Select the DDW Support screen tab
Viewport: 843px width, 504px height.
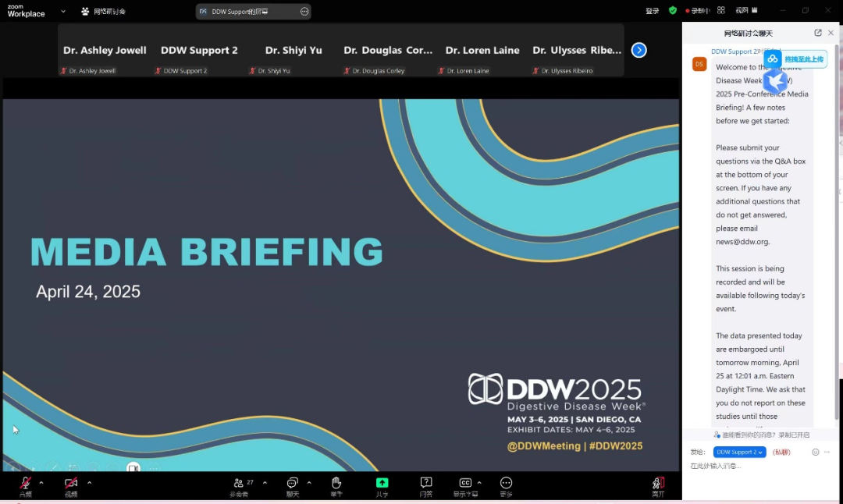(x=253, y=11)
